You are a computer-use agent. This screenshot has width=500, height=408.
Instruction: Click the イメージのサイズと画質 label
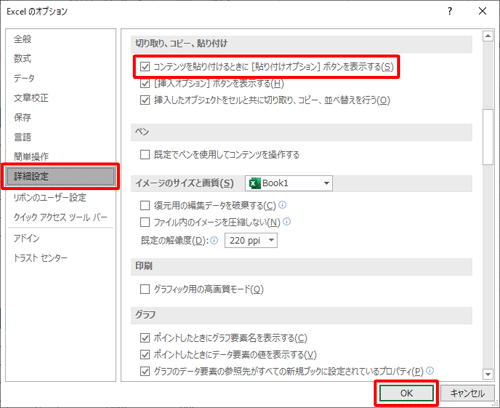[x=184, y=183]
